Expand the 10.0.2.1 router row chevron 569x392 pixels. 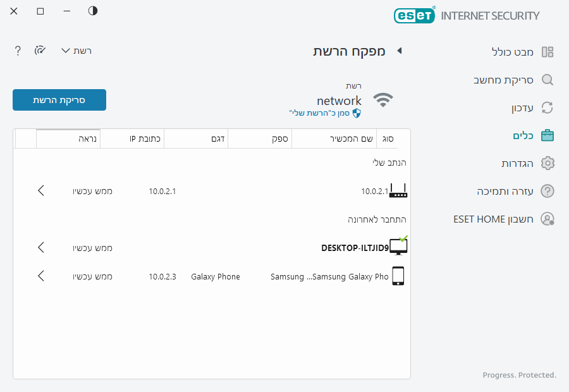(x=41, y=190)
